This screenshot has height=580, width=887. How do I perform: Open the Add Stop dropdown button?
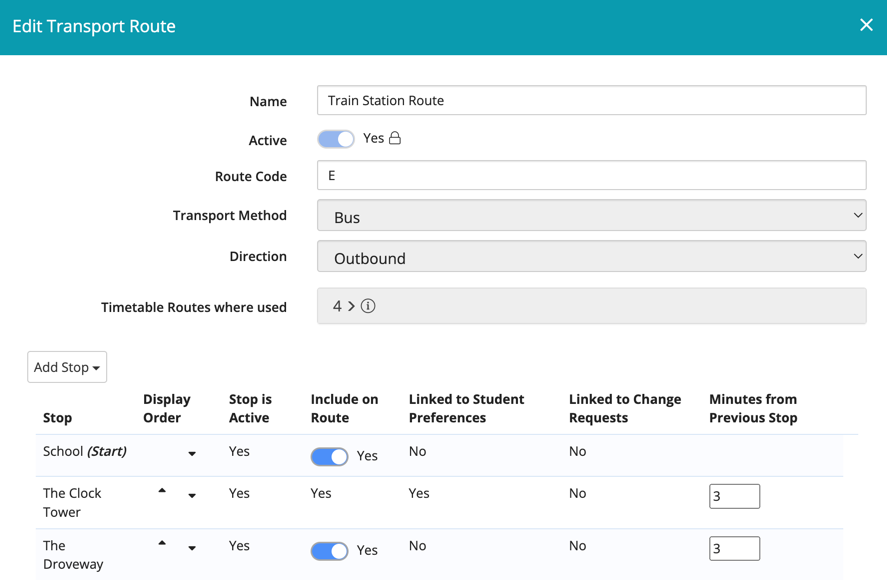[x=67, y=367]
